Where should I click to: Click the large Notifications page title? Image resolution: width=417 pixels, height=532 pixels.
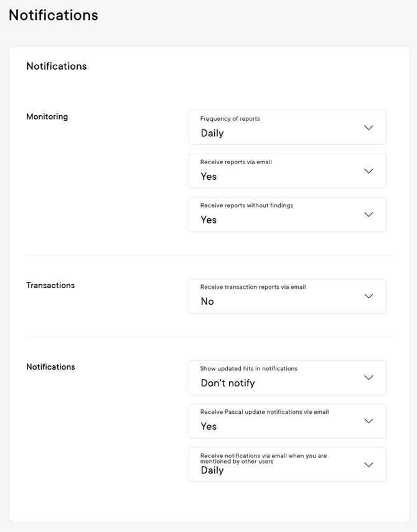point(54,16)
